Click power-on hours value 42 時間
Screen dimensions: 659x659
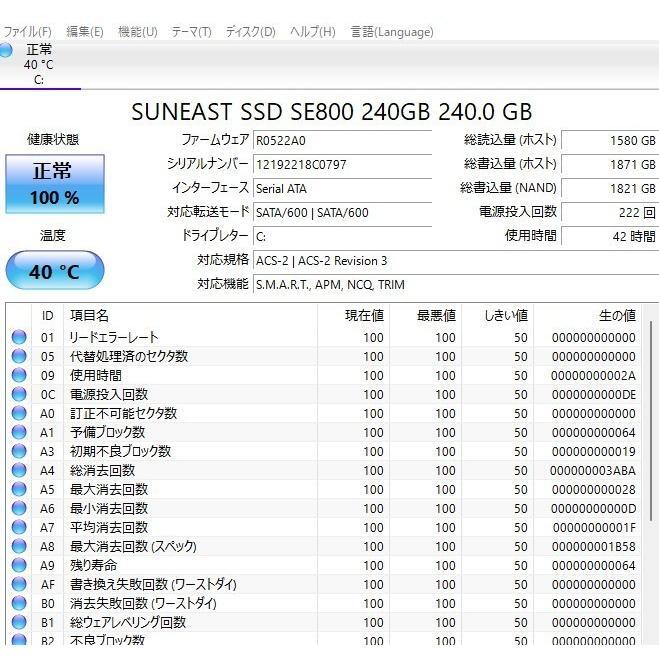tap(610, 236)
